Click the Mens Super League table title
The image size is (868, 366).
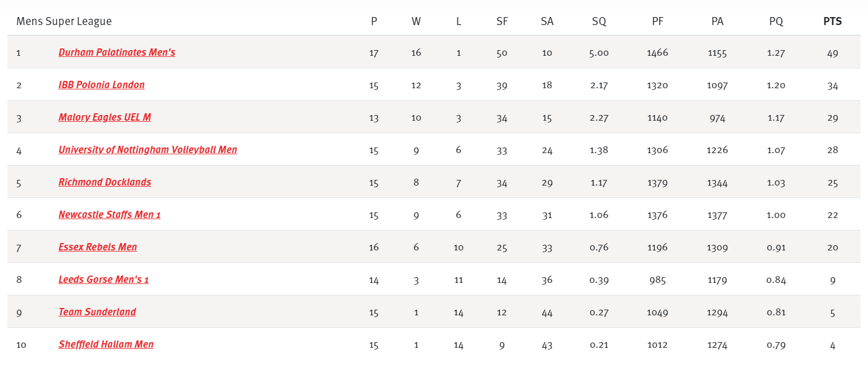pos(64,22)
